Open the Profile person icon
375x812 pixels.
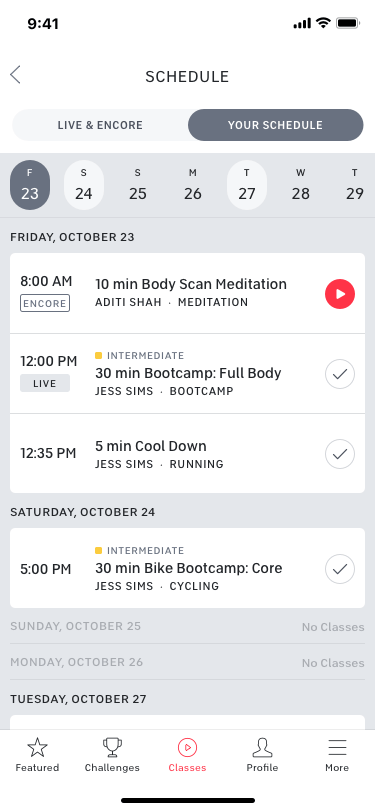pyautogui.click(x=262, y=755)
